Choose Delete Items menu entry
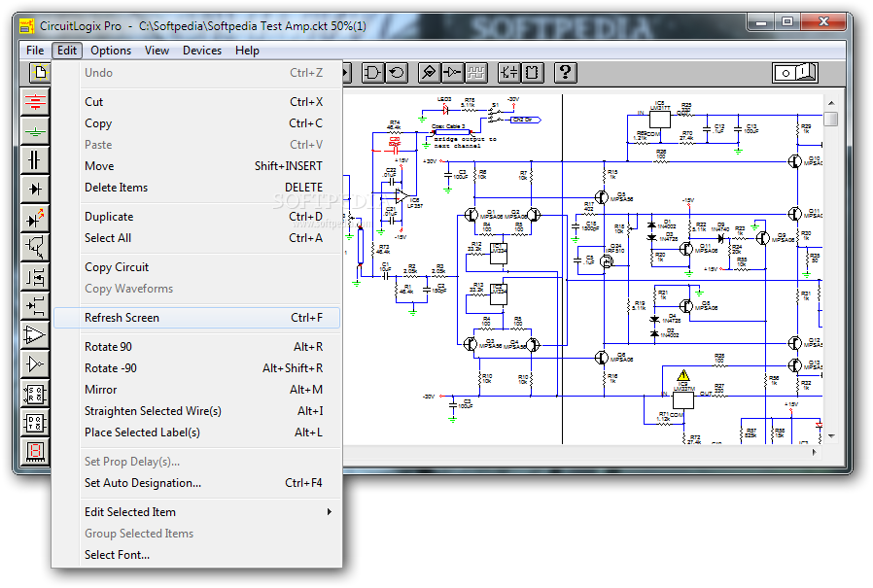 pyautogui.click(x=197, y=188)
